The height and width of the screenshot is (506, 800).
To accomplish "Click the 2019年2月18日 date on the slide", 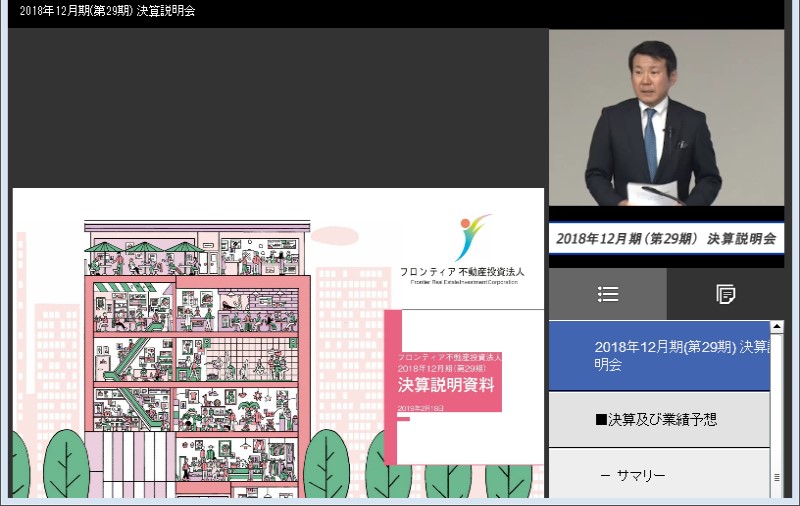I will [x=420, y=408].
